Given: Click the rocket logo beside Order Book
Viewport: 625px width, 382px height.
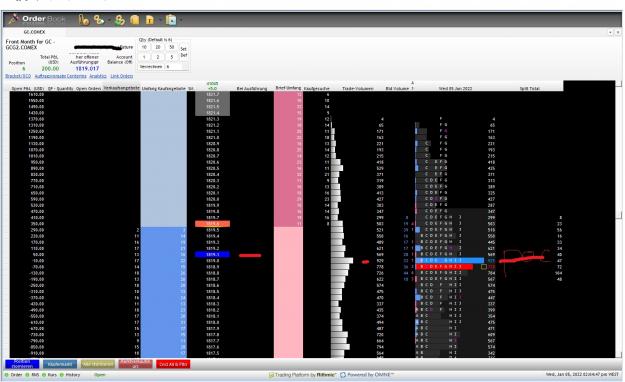Looking at the screenshot, I should [x=13, y=19].
